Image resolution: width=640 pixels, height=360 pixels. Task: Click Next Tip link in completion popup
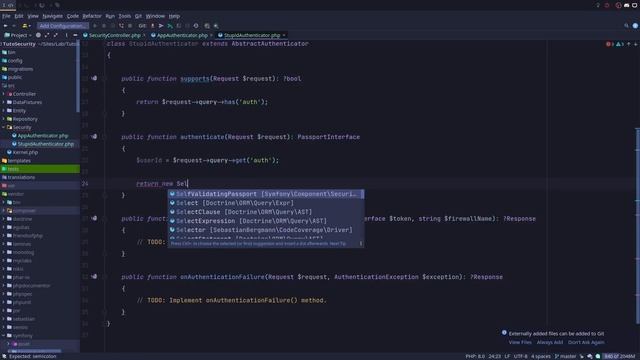(338, 244)
